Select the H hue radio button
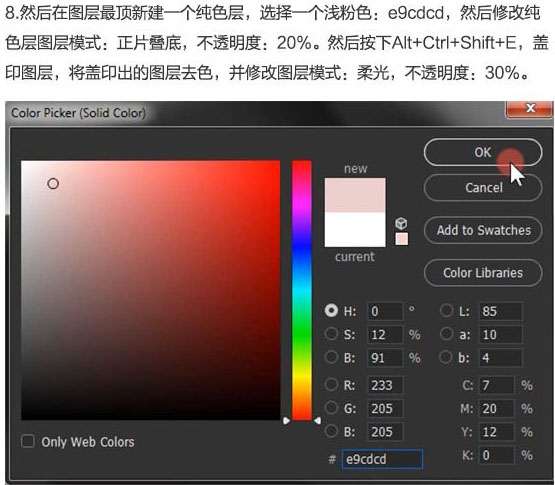This screenshot has height=485, width=555. (x=331, y=310)
